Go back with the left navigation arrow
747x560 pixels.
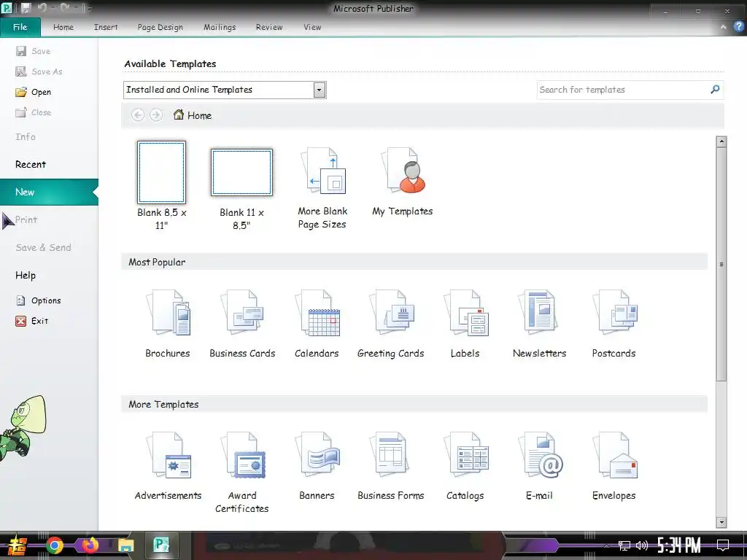click(138, 115)
